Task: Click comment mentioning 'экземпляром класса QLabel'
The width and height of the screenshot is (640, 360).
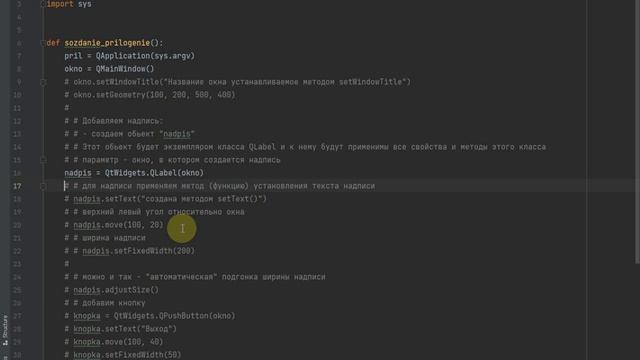Action: click(305, 147)
